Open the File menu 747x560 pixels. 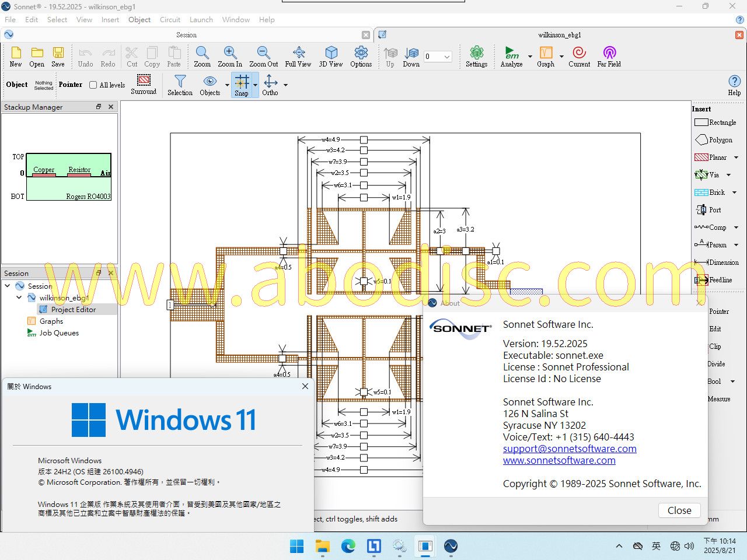tap(10, 19)
